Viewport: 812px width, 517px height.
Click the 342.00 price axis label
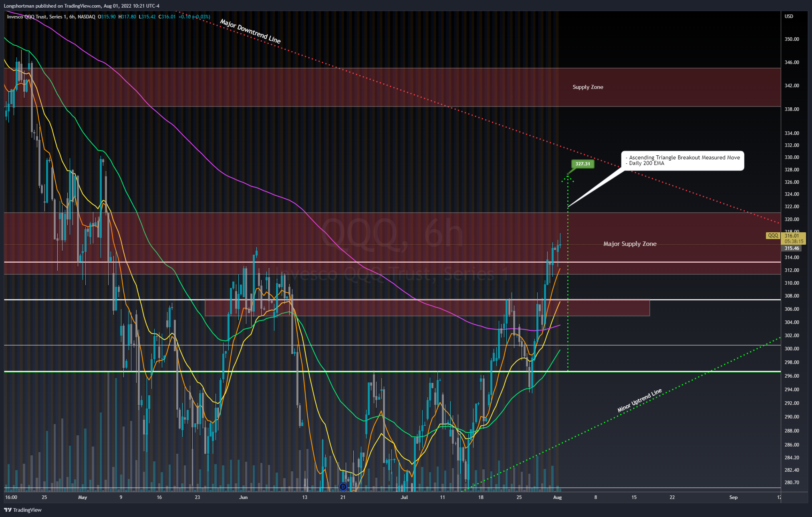pos(792,86)
